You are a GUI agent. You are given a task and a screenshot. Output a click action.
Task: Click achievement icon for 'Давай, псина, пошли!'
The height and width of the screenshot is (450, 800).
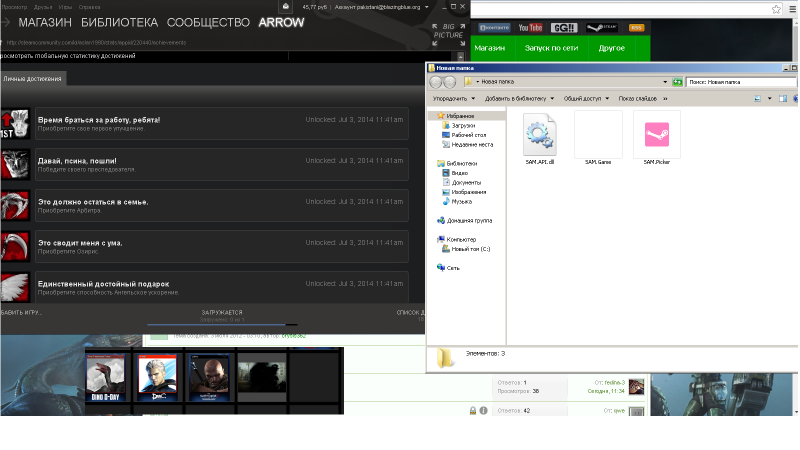point(15,164)
